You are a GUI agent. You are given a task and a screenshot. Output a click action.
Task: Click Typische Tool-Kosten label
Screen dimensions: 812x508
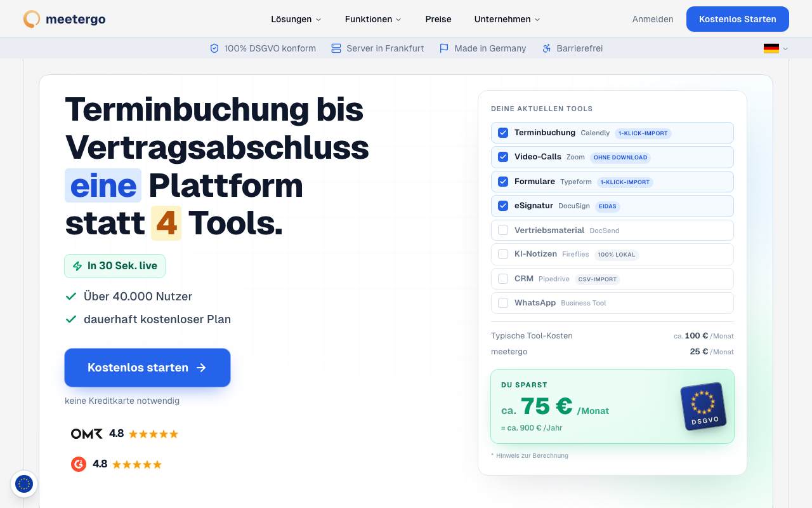pyautogui.click(x=532, y=336)
